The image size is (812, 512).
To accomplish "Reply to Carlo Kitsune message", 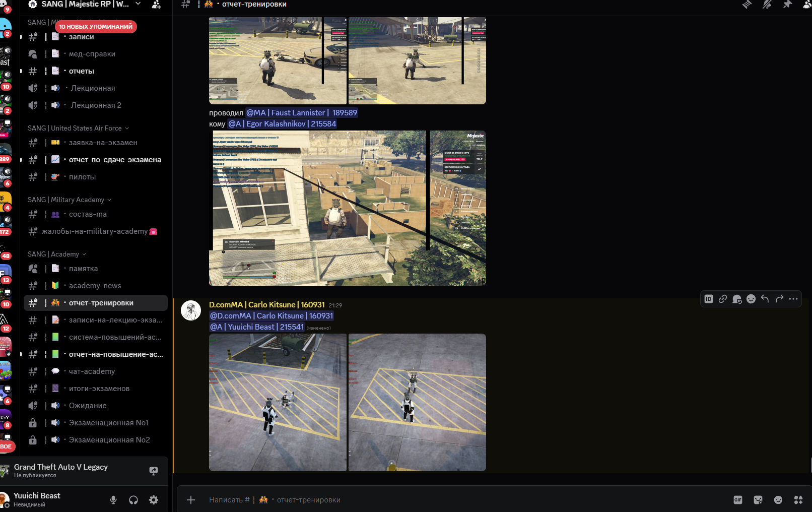I will click(765, 299).
